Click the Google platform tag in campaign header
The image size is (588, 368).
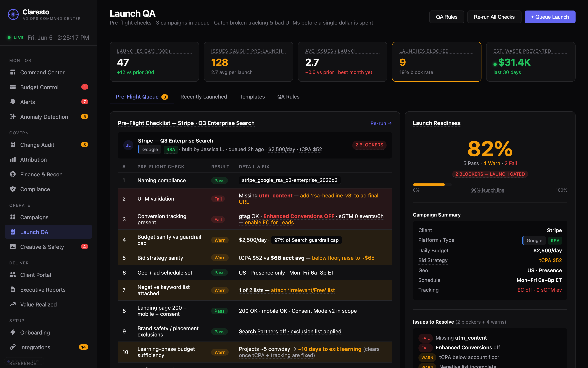tap(150, 150)
